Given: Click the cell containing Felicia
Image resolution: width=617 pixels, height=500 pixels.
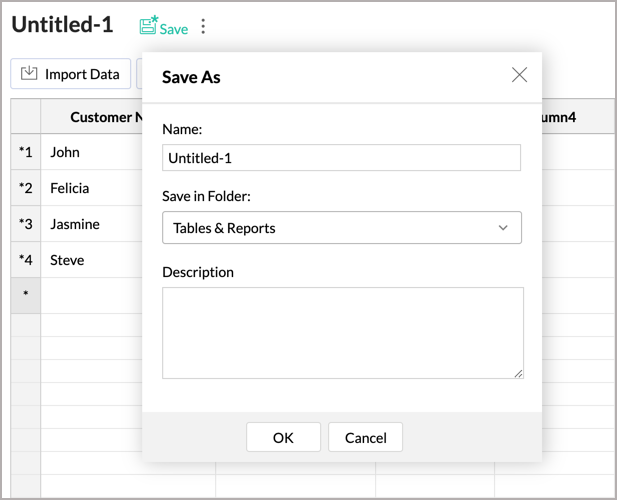Looking at the screenshot, I should point(90,188).
